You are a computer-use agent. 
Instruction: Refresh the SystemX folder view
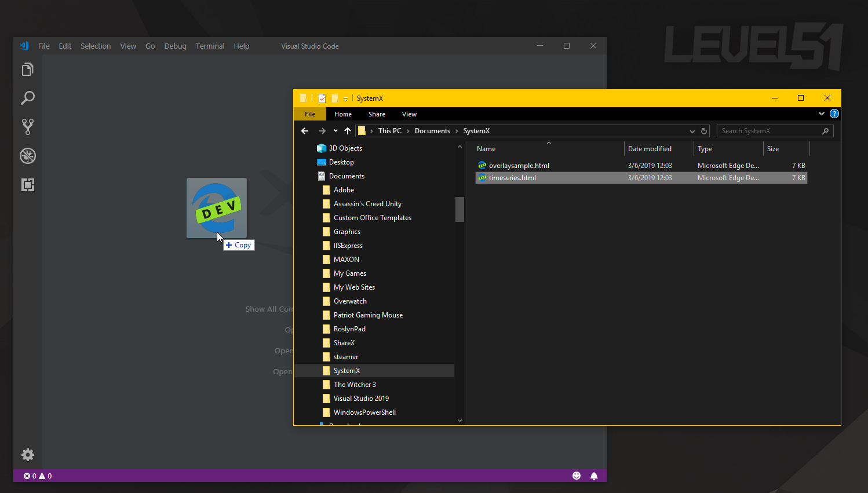(x=704, y=131)
